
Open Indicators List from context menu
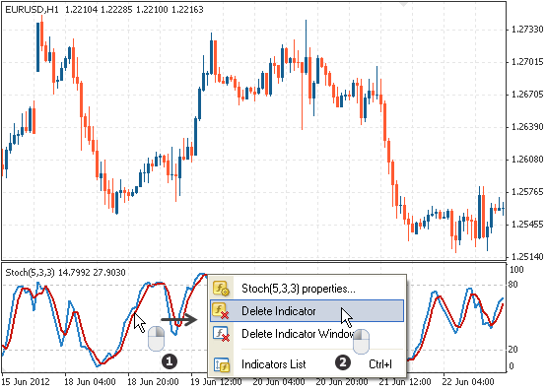pyautogui.click(x=307, y=364)
